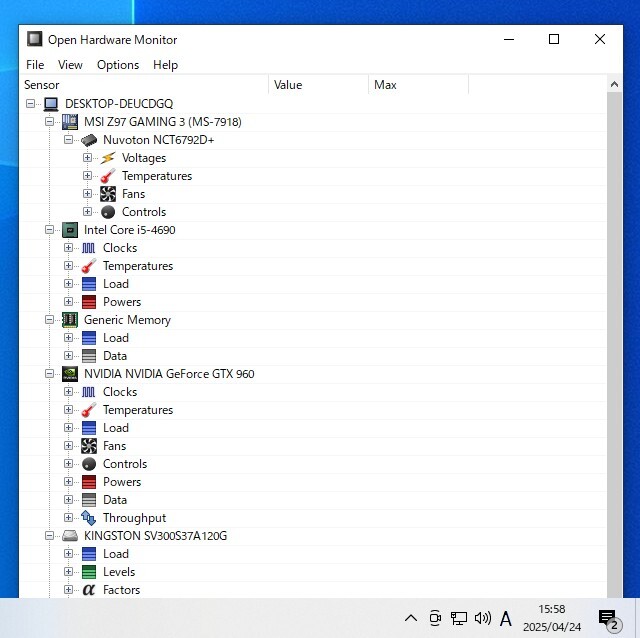Click the fan icon under NVIDIA GTX 960

point(89,446)
